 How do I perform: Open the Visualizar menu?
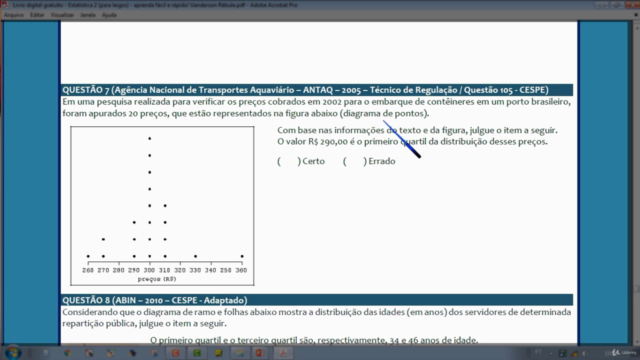tap(62, 15)
